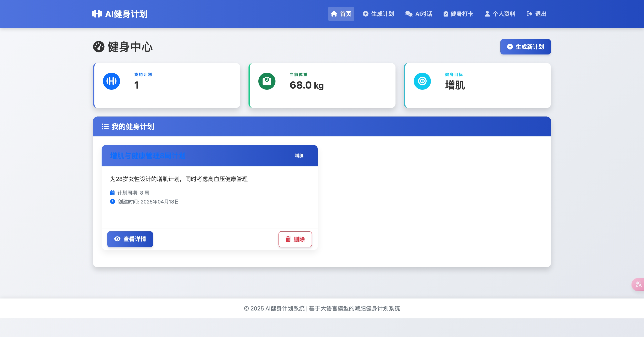Open the 健身打卡 check-in page
This screenshot has width=644, height=337.
pyautogui.click(x=458, y=14)
